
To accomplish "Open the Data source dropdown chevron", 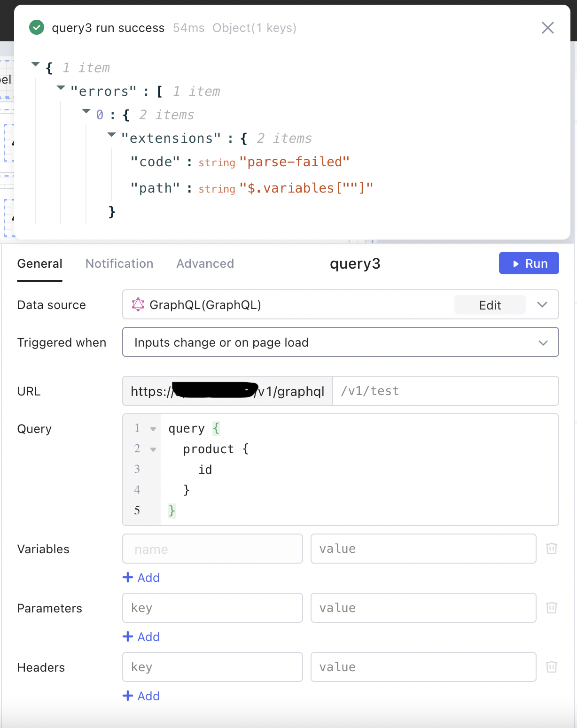I will (x=543, y=304).
